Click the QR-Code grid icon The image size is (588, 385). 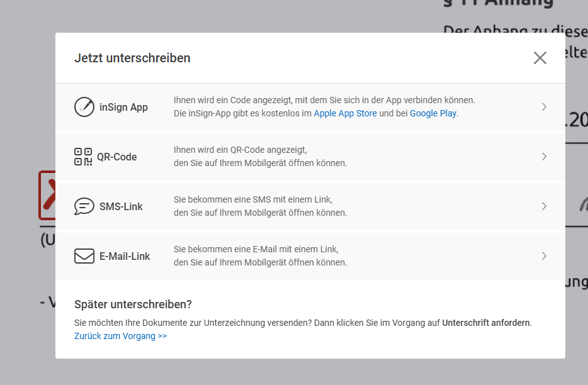83,157
